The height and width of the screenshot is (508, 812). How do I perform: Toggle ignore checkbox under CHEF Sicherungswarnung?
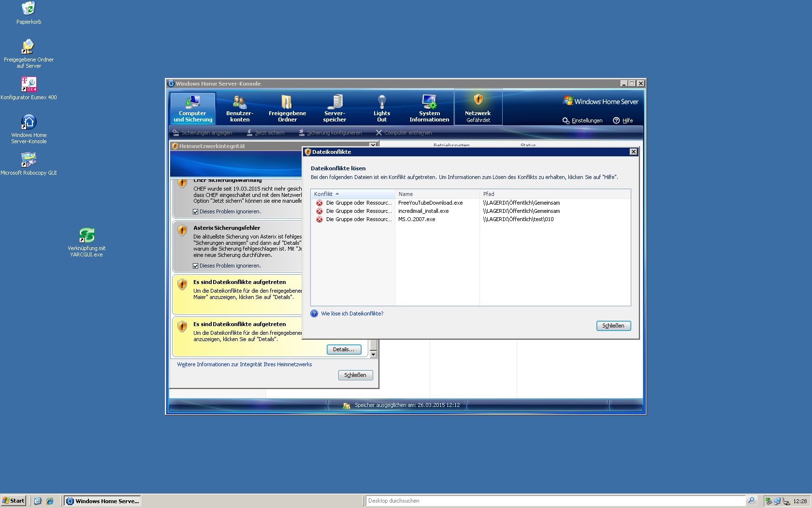coord(195,211)
